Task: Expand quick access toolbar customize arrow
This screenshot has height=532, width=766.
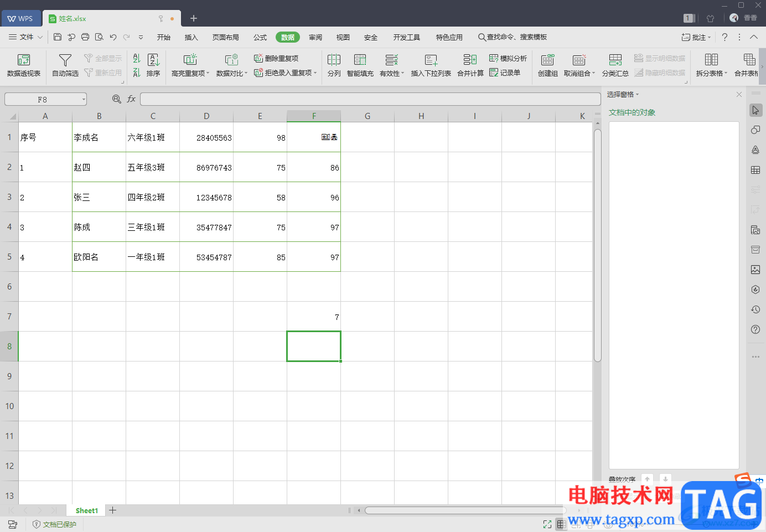Action: (x=141, y=37)
